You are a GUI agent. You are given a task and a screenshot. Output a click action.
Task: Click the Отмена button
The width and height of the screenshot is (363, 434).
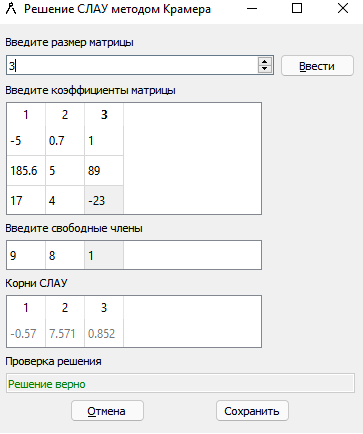pyautogui.click(x=107, y=411)
